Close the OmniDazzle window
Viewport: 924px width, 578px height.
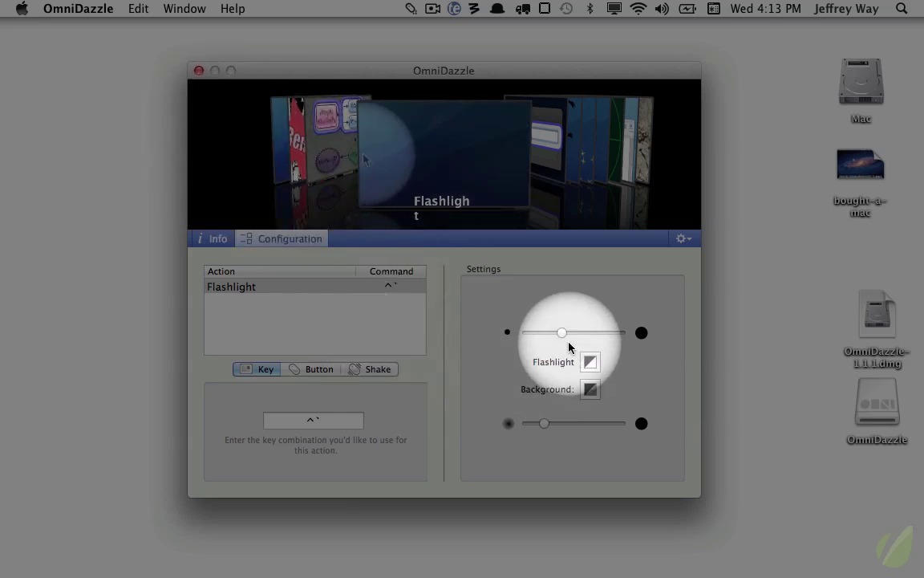pos(199,71)
